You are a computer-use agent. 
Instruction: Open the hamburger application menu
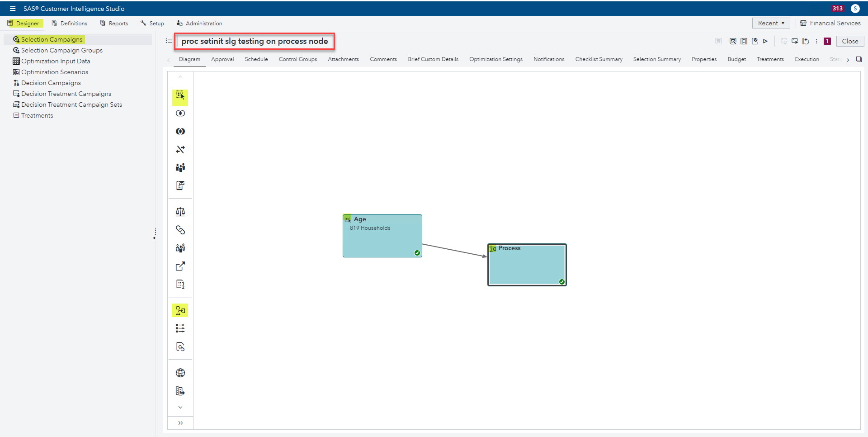coord(13,9)
